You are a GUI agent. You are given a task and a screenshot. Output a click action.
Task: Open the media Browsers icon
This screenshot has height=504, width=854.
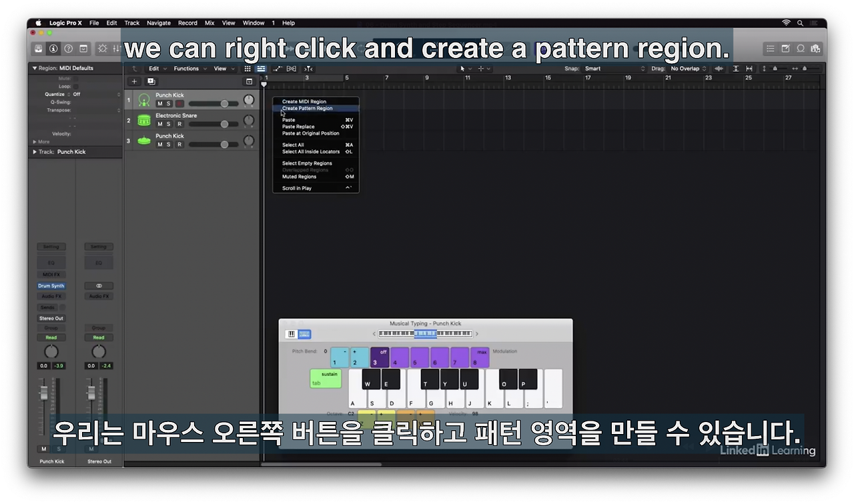point(815,49)
